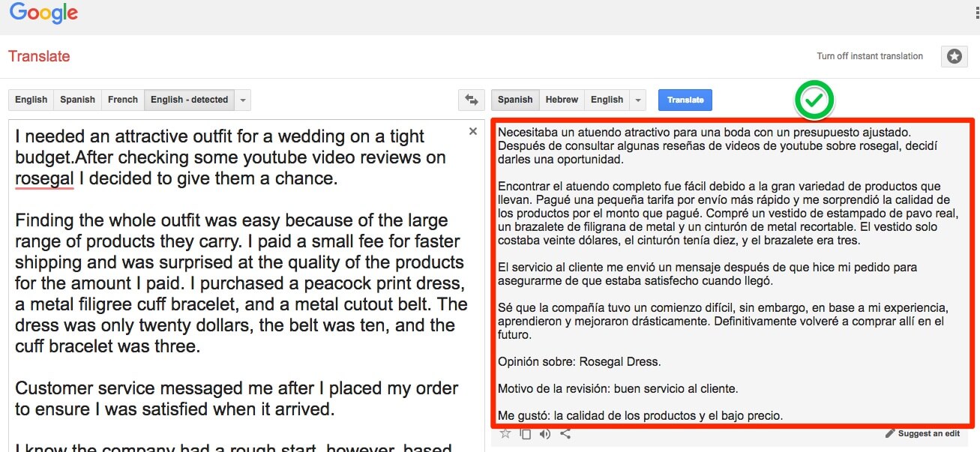Image resolution: width=980 pixels, height=452 pixels.
Task: Star the Spanish translation
Action: pyautogui.click(x=505, y=433)
